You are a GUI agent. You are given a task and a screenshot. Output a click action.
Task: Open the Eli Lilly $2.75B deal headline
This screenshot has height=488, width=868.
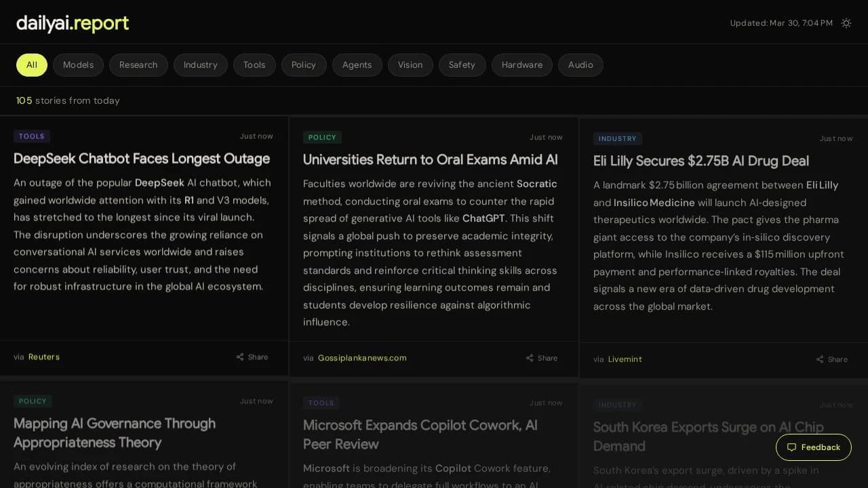pyautogui.click(x=701, y=161)
